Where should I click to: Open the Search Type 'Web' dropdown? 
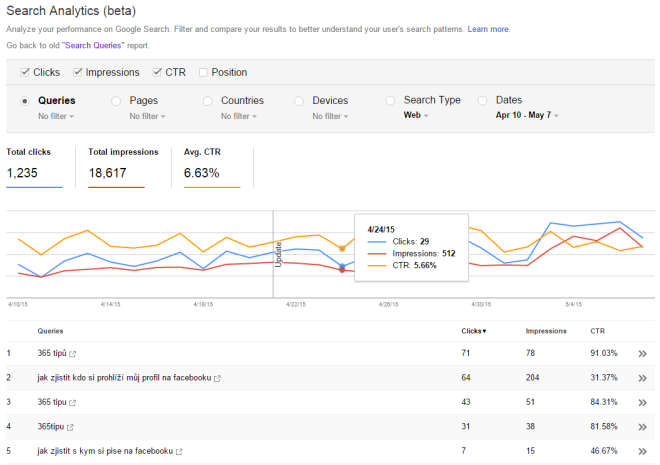click(416, 115)
